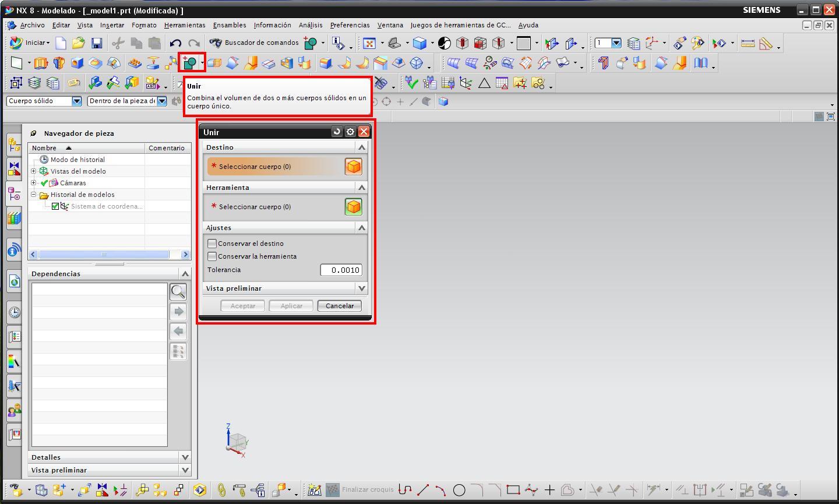The width and height of the screenshot is (839, 504).
Task: Click the right arrow in Dependencias panel
Action: tap(178, 311)
